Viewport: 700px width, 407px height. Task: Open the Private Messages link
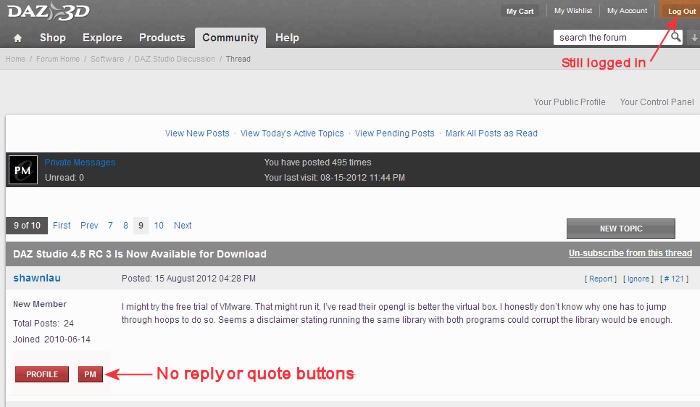[x=80, y=162]
